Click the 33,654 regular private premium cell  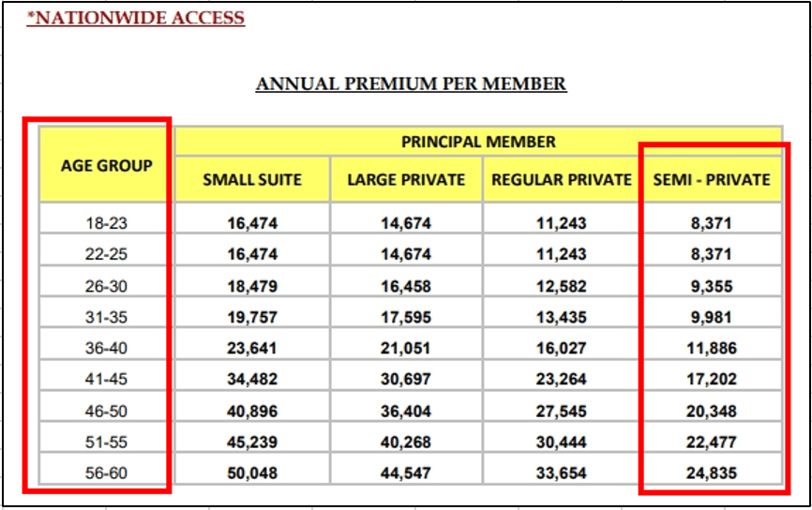coord(562,473)
